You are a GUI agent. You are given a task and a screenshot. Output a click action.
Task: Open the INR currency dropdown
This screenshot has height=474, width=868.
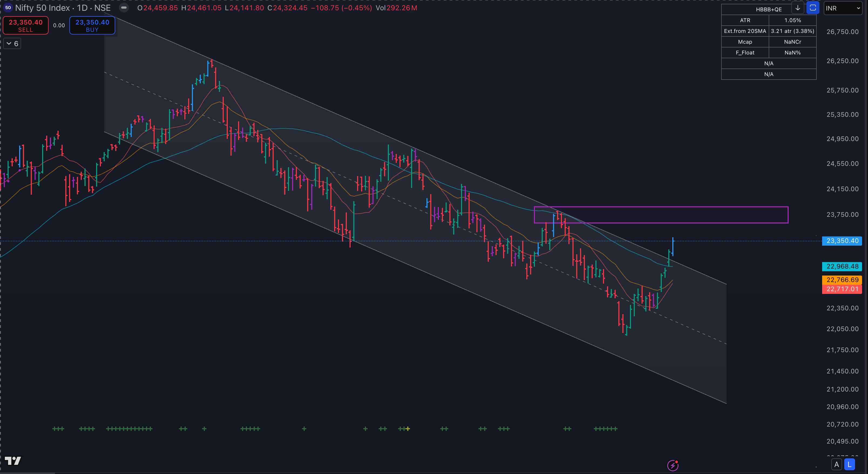pos(843,8)
